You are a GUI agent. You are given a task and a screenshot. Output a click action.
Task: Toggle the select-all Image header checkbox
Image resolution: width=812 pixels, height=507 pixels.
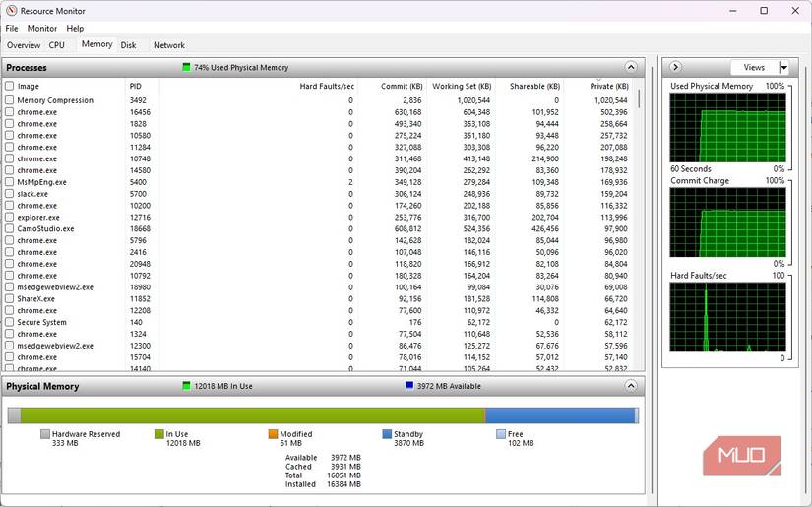[9, 86]
